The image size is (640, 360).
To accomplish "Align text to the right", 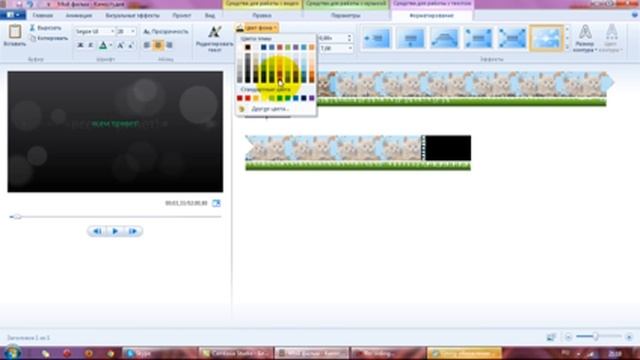I will pyautogui.click(x=169, y=45).
